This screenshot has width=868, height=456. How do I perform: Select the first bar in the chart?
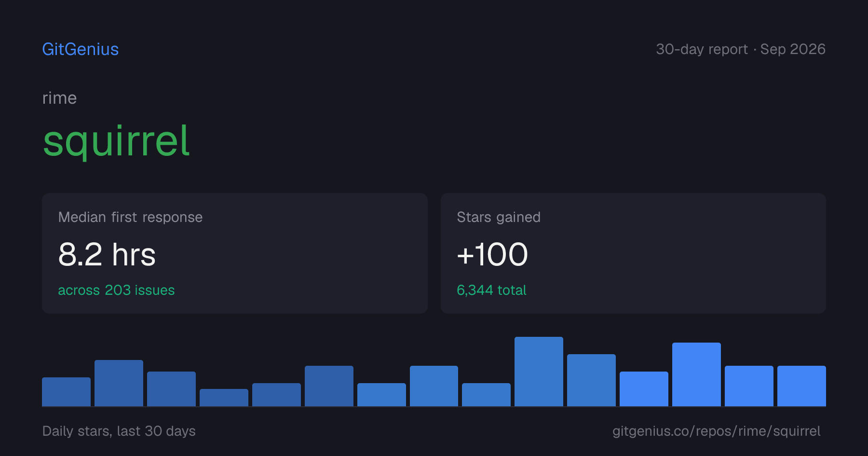(66, 392)
